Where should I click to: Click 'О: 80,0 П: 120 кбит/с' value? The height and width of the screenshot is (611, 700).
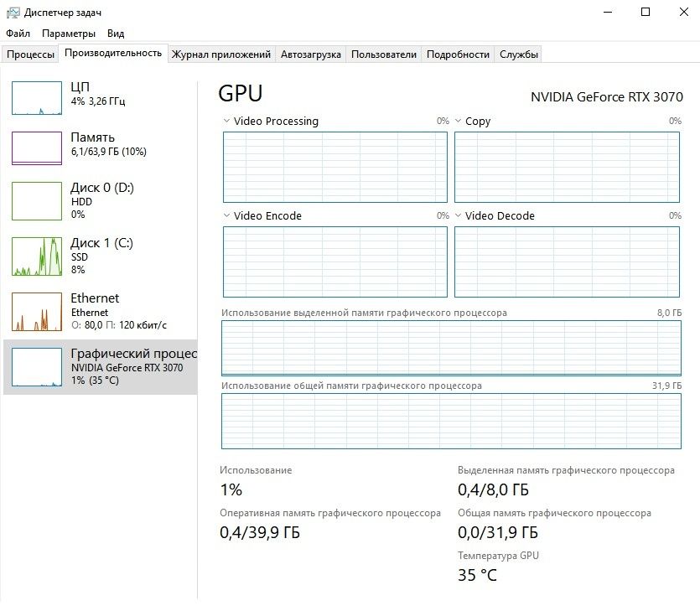(x=119, y=325)
